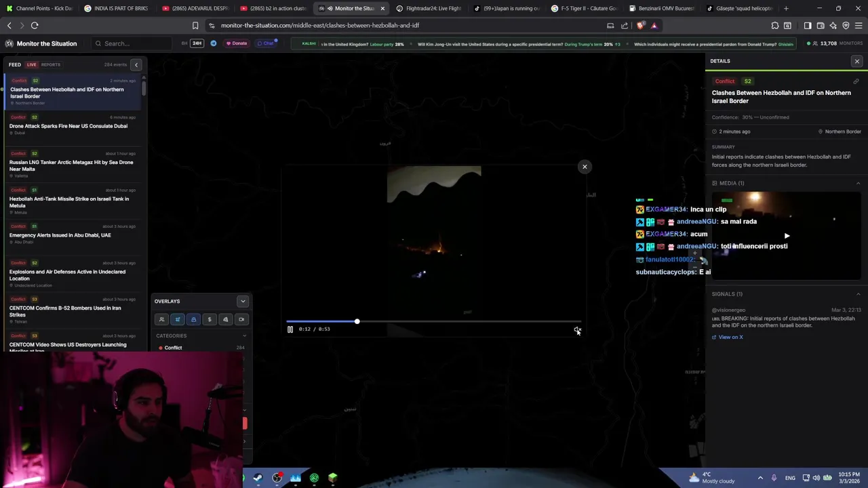Open Steam from the taskbar
Viewport: 868px width, 488px height.
point(258,478)
